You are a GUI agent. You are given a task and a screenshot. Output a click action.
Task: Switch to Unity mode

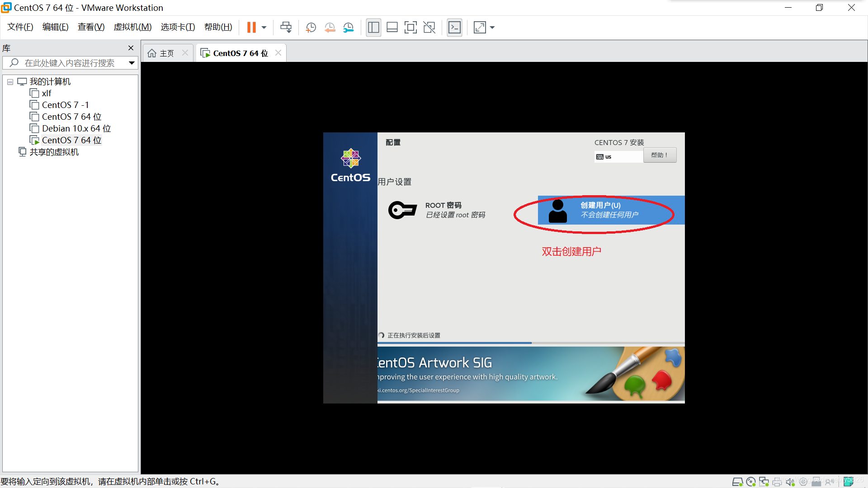(x=429, y=28)
